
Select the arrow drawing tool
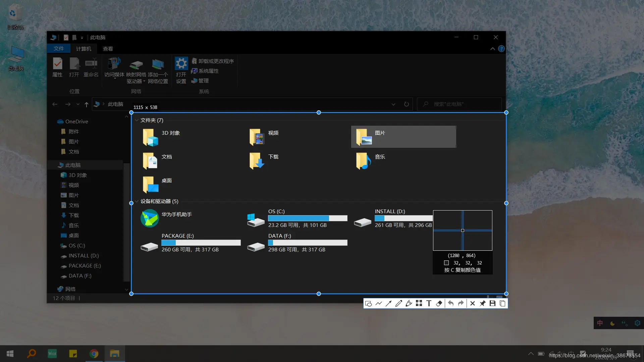pos(388,304)
